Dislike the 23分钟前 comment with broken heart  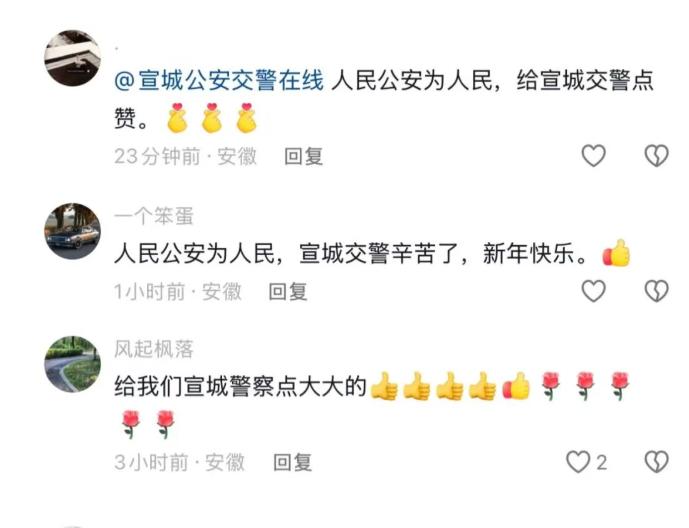pyautogui.click(x=656, y=156)
